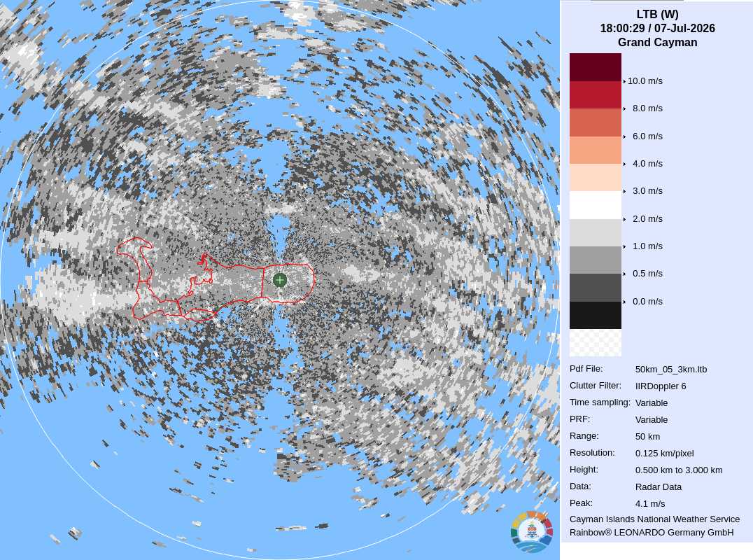
Task: Select the checkered transparent legend swatch
Action: [x=596, y=342]
